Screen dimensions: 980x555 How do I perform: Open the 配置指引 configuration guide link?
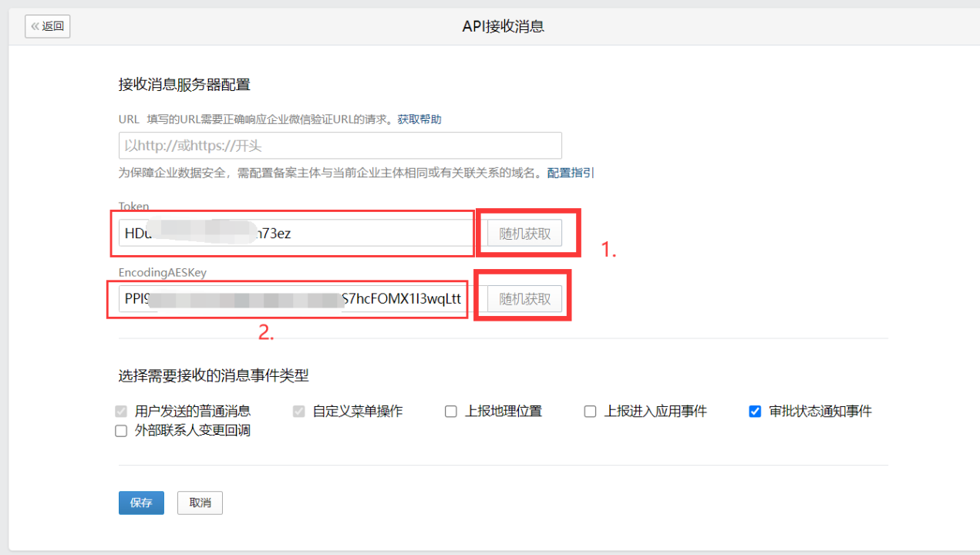[x=570, y=173]
